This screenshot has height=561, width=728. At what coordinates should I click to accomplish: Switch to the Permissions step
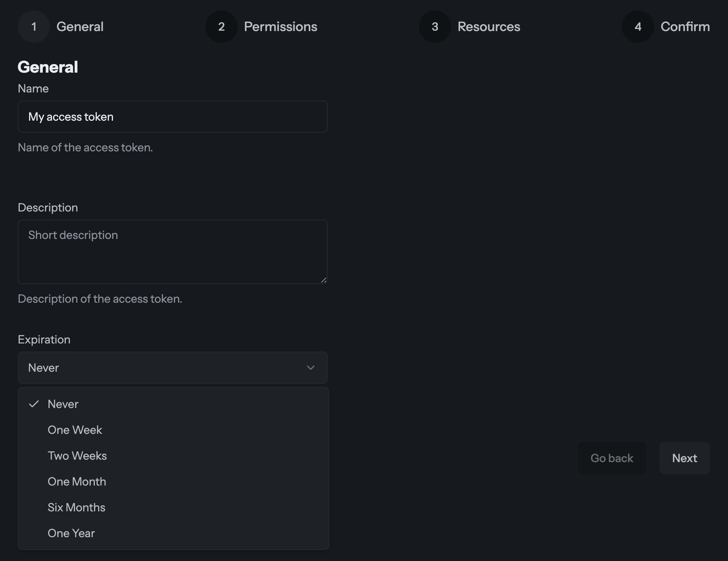click(280, 27)
